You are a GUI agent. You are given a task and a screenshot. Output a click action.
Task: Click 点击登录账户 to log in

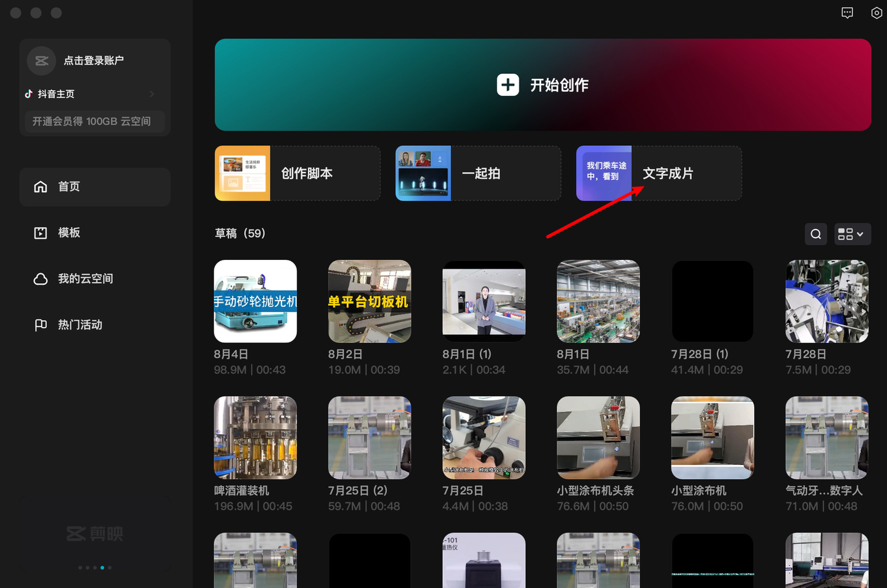94,60
